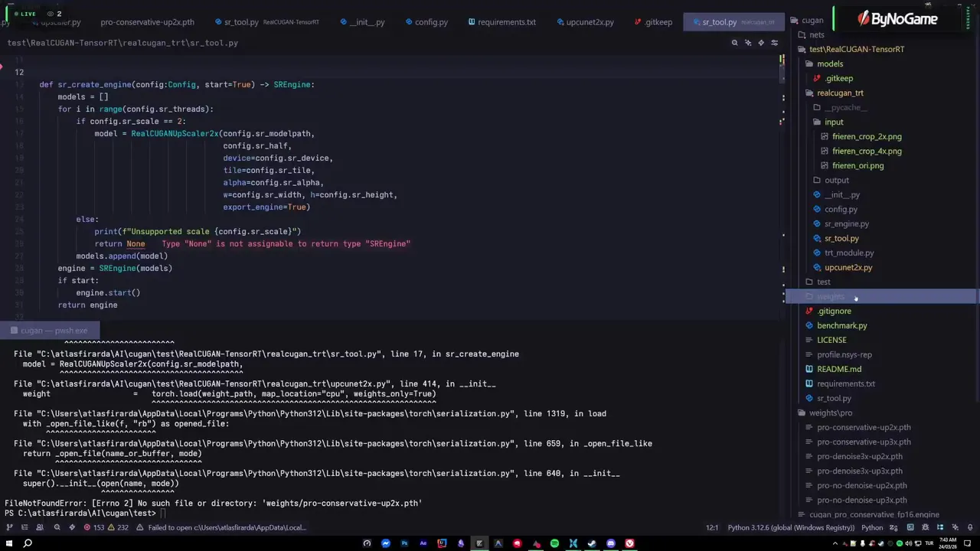The height and width of the screenshot is (551, 980).
Task: Open Windows search in the taskbar
Action: 28,543
